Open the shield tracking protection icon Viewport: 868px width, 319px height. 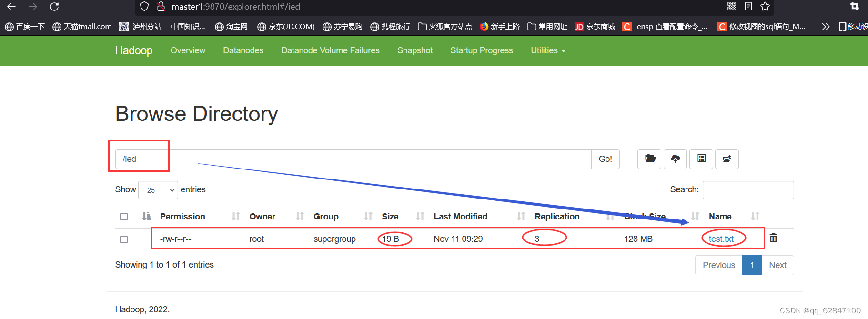[x=145, y=6]
